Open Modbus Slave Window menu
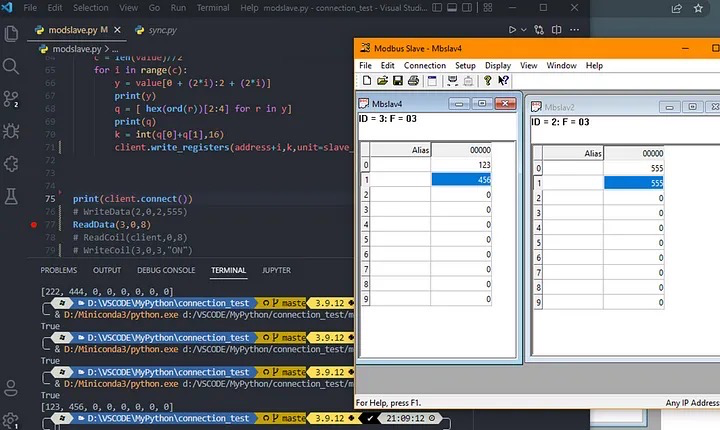This screenshot has width=720, height=430. (561, 66)
